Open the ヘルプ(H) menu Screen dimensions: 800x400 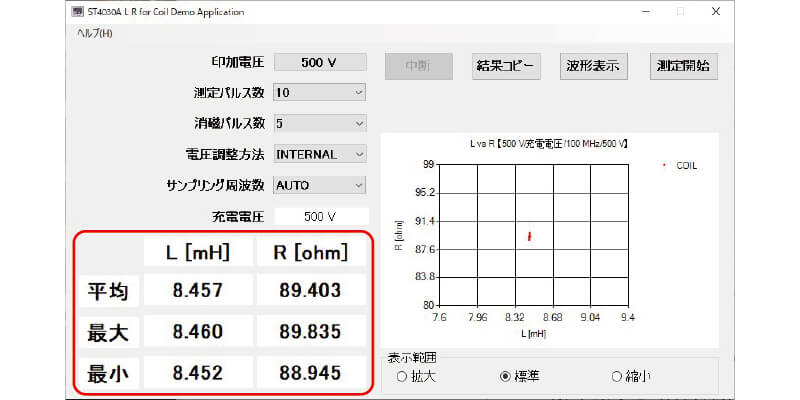click(95, 33)
